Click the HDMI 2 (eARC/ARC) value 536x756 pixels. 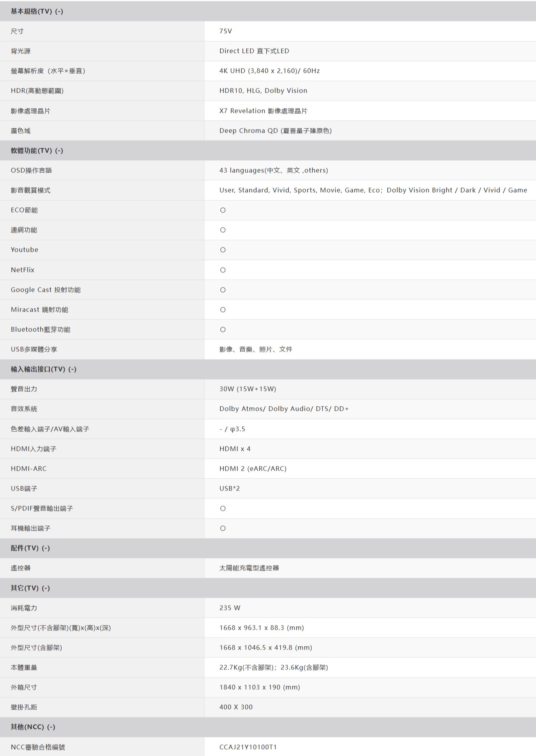[253, 469]
